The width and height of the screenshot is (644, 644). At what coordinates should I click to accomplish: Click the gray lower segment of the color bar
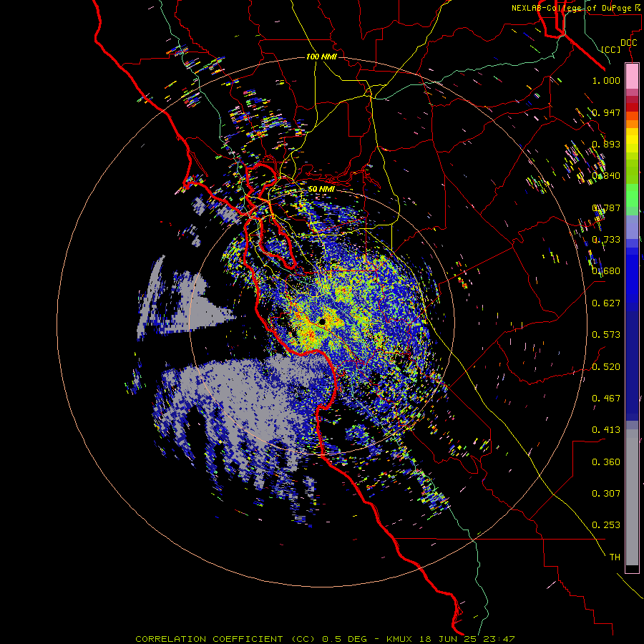632,497
